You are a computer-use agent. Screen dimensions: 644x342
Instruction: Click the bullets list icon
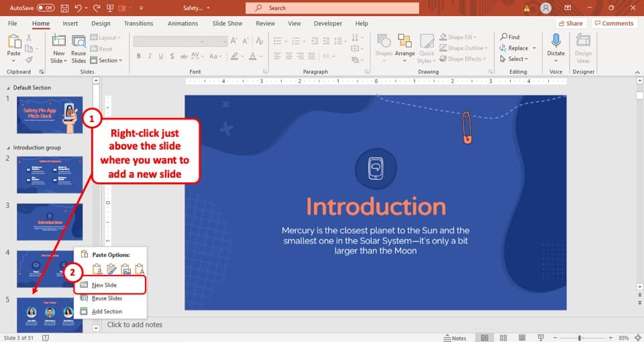(278, 41)
